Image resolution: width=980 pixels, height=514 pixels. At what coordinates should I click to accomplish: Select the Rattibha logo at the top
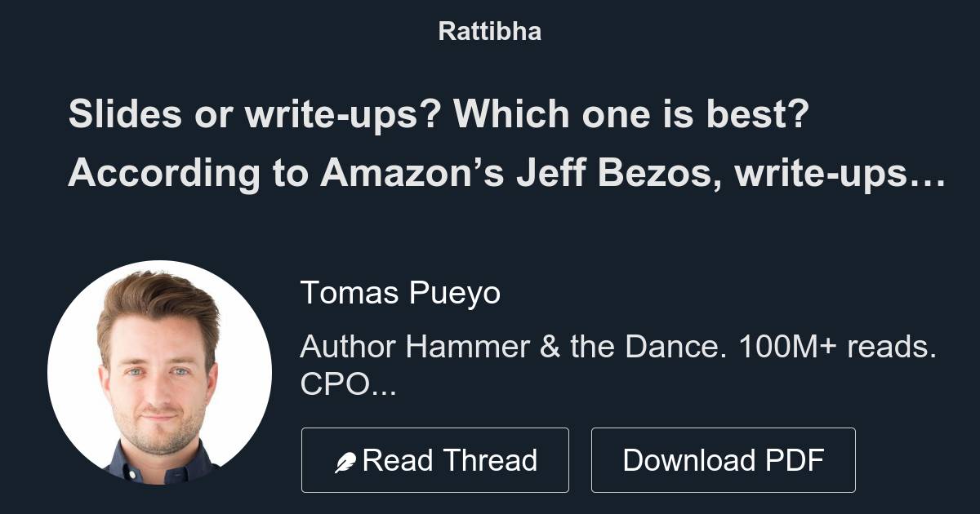click(x=489, y=32)
